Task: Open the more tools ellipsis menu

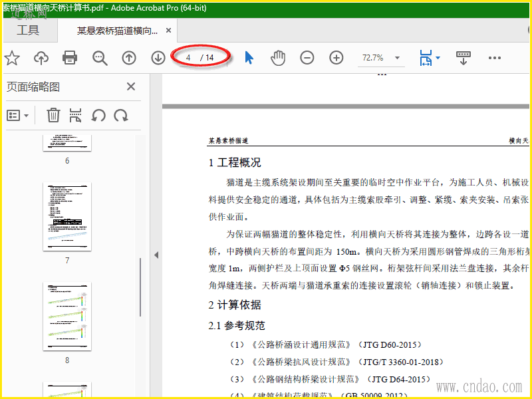Action: pyautogui.click(x=494, y=58)
